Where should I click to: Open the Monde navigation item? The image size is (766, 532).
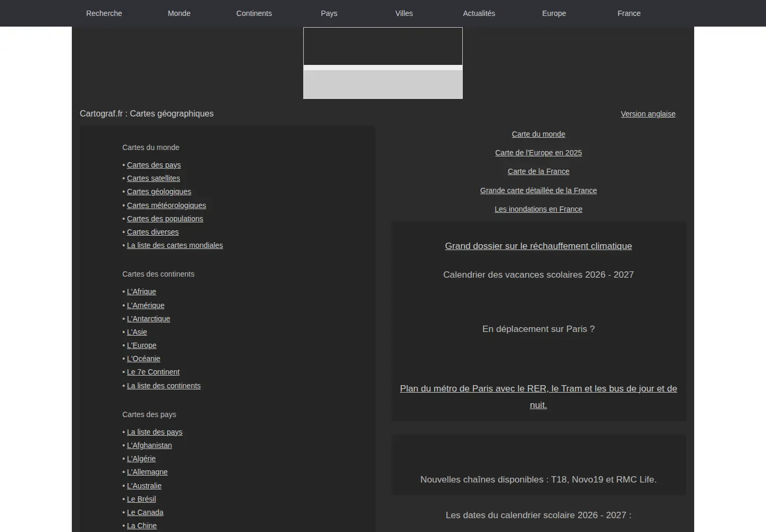pos(179,13)
